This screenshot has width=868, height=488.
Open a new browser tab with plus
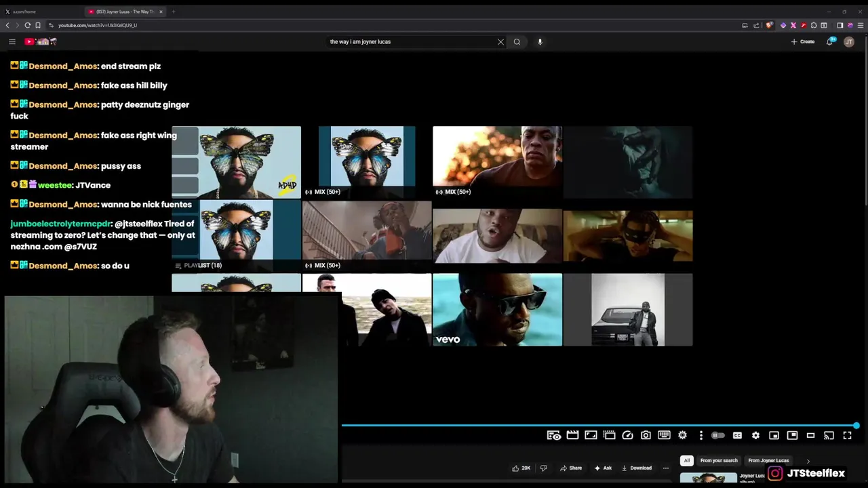click(x=173, y=12)
